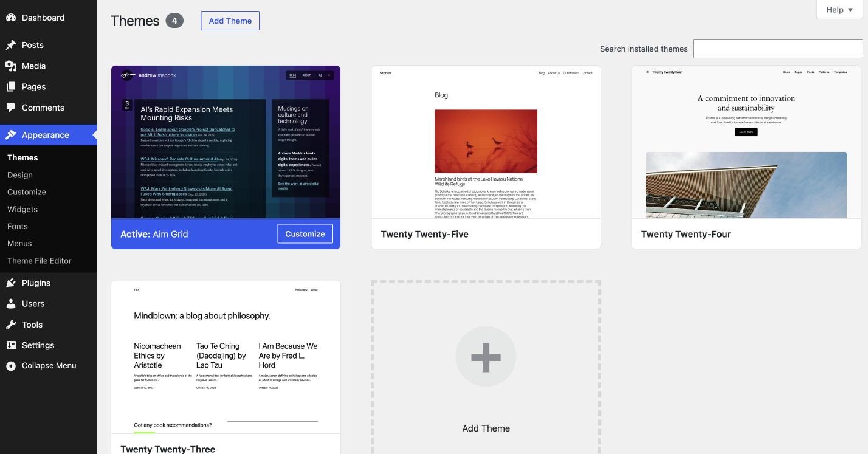Click the Plugins plug icon
The height and width of the screenshot is (454, 868).
pyautogui.click(x=11, y=283)
